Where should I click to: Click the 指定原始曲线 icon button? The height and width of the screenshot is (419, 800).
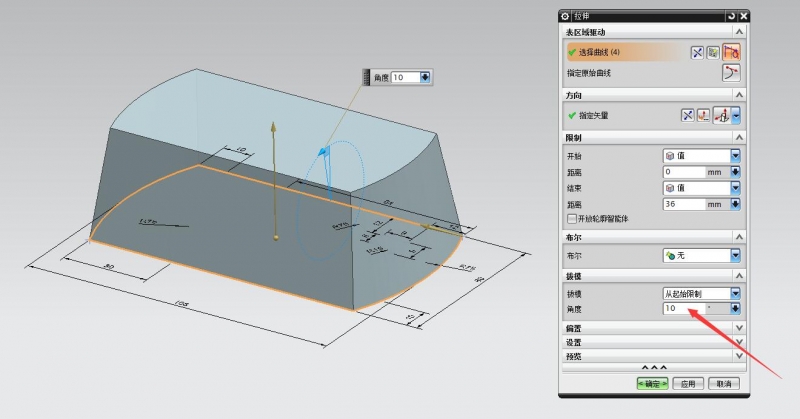[x=732, y=73]
